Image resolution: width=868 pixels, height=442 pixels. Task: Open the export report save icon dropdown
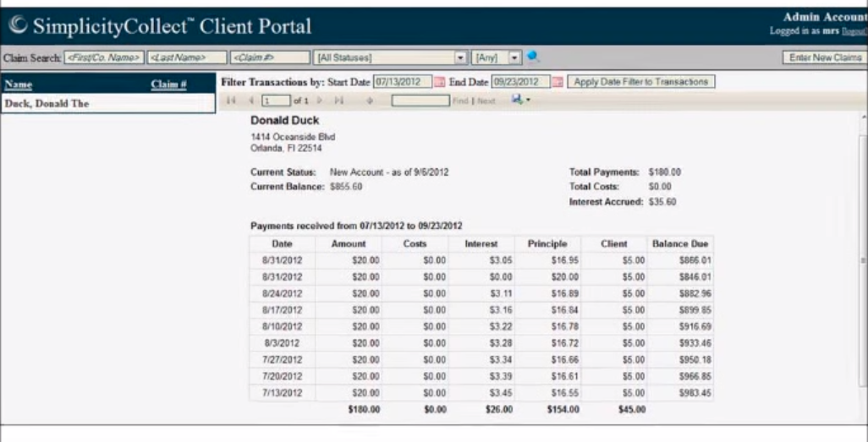point(521,100)
